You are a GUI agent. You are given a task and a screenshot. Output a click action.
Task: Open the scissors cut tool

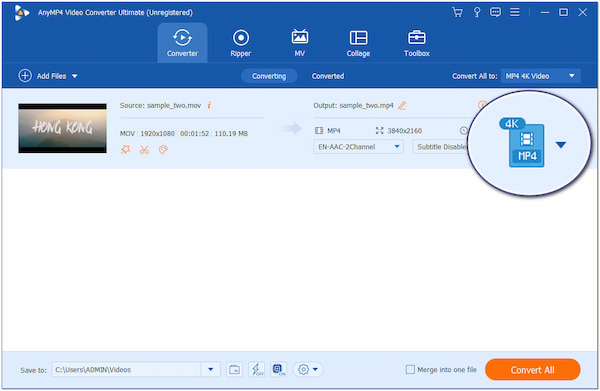click(144, 150)
